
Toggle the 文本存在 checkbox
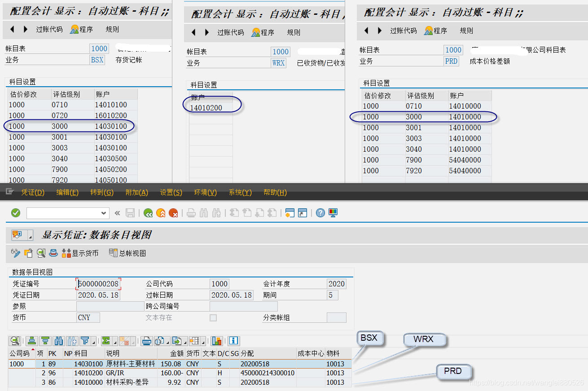point(213,318)
